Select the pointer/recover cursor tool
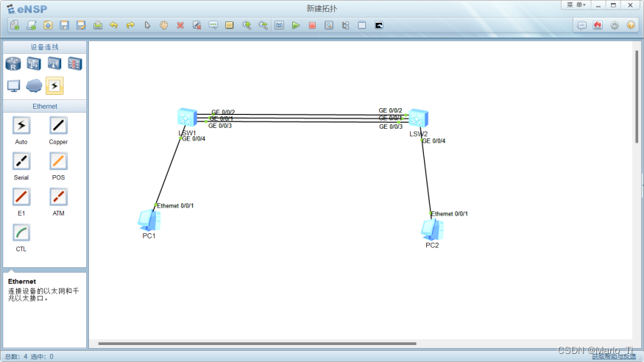Screen dimensions: 644x362 [x=147, y=26]
